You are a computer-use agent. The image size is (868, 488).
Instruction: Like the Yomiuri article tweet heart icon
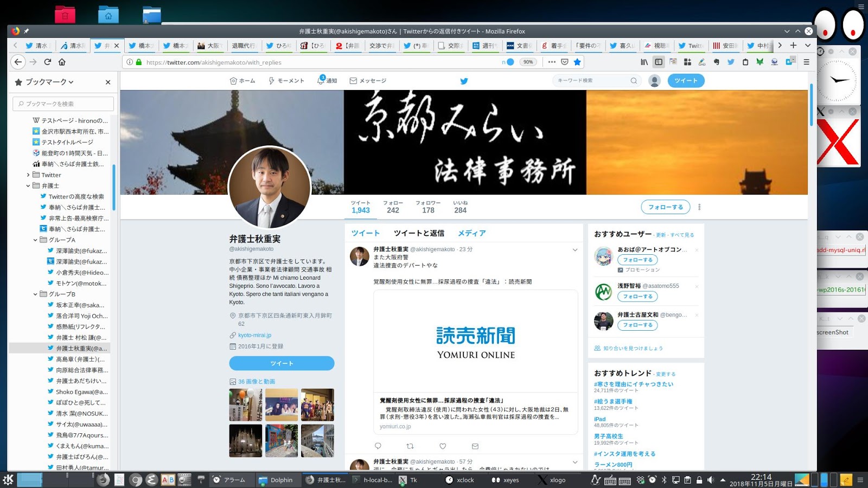pyautogui.click(x=443, y=446)
